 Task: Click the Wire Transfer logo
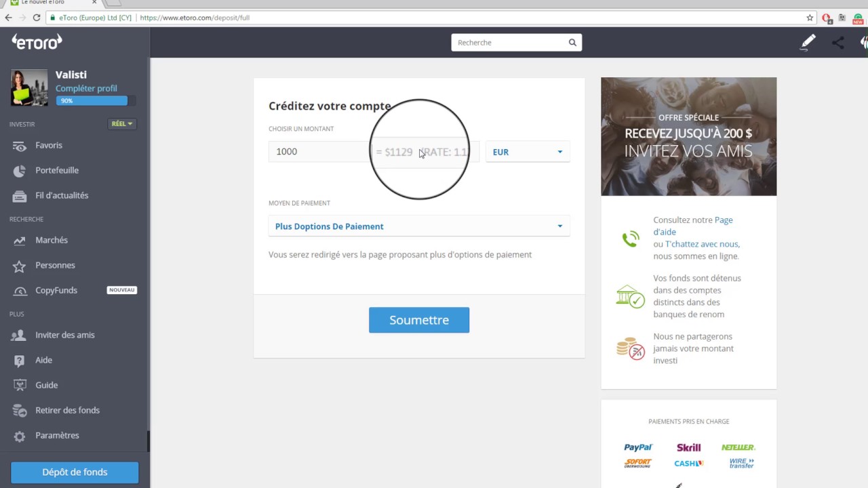click(x=741, y=464)
